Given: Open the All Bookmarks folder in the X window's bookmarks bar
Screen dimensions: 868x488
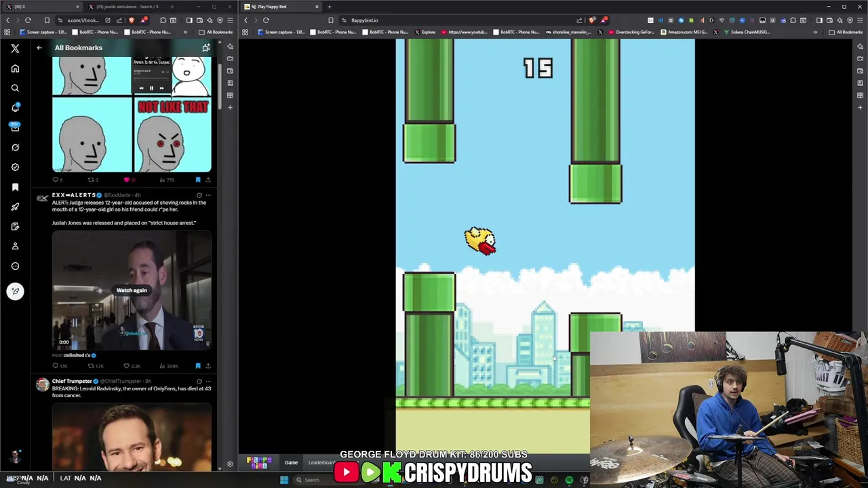Looking at the screenshot, I should pos(215,32).
